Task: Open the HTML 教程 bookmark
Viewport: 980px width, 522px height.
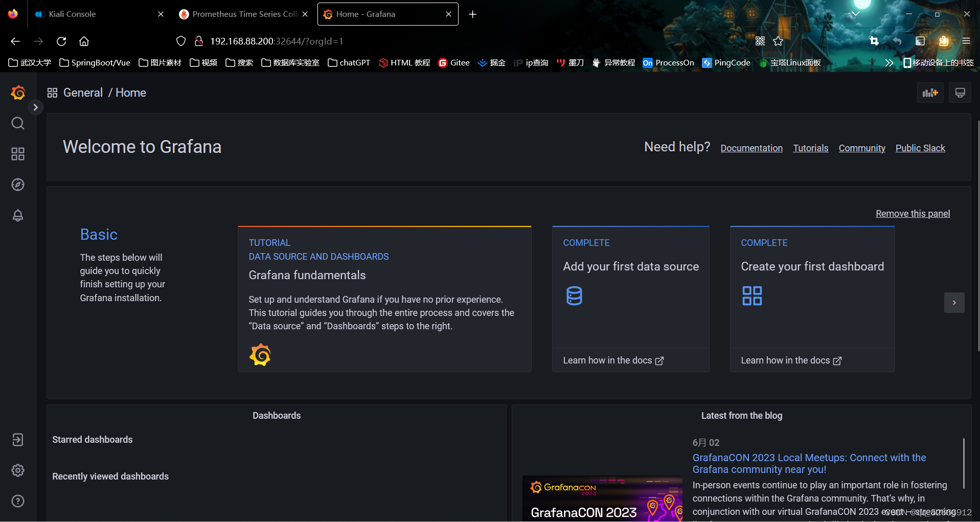Action: pos(404,63)
